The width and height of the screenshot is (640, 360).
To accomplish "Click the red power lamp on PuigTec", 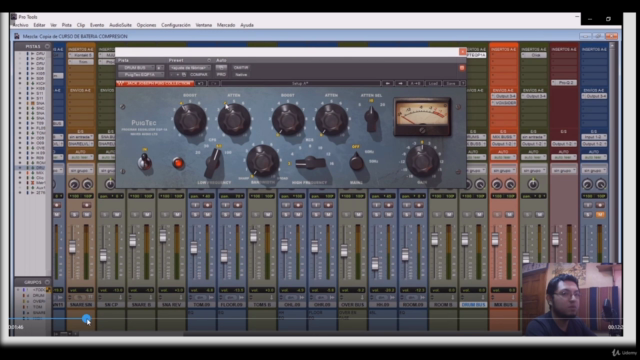I will point(178,163).
